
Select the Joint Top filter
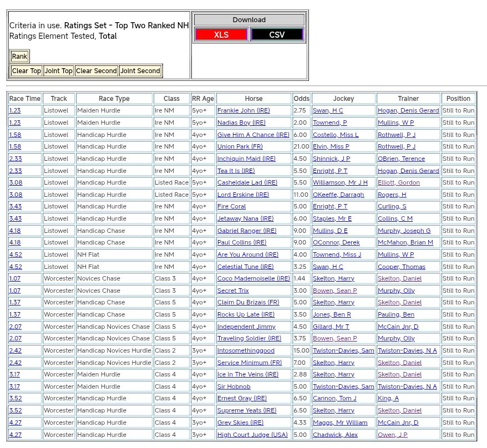point(59,71)
